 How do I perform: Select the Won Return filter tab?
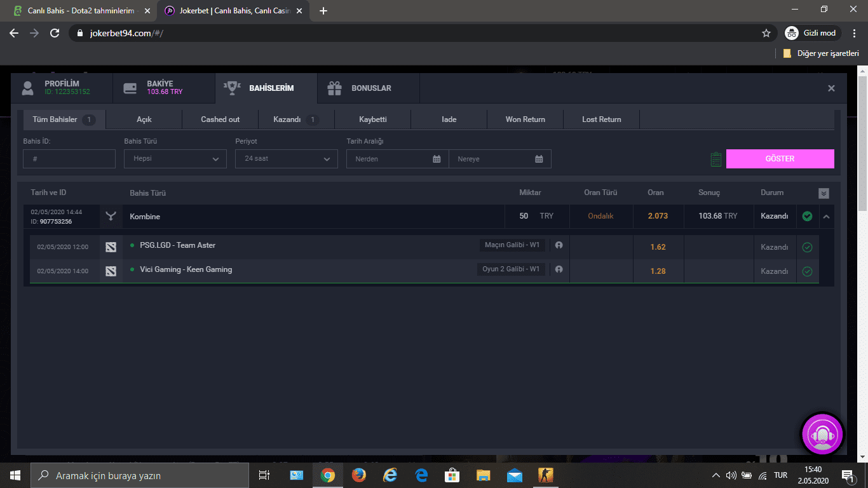click(x=526, y=119)
